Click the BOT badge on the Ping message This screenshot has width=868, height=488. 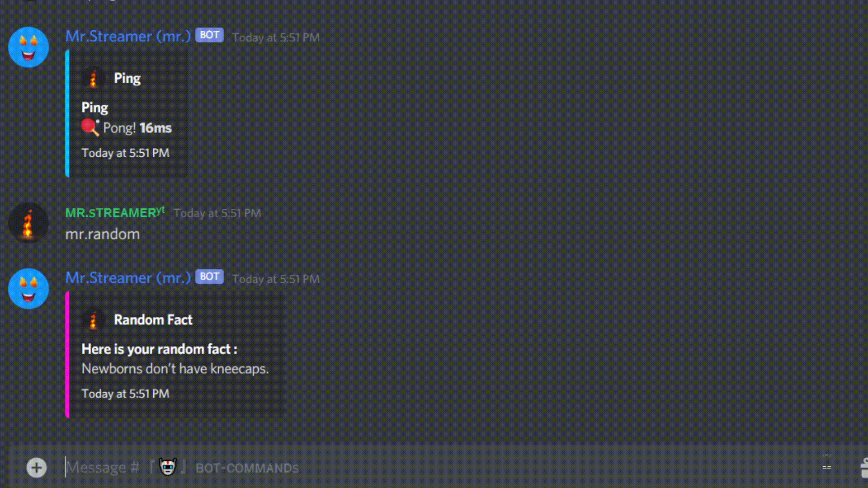(x=209, y=35)
